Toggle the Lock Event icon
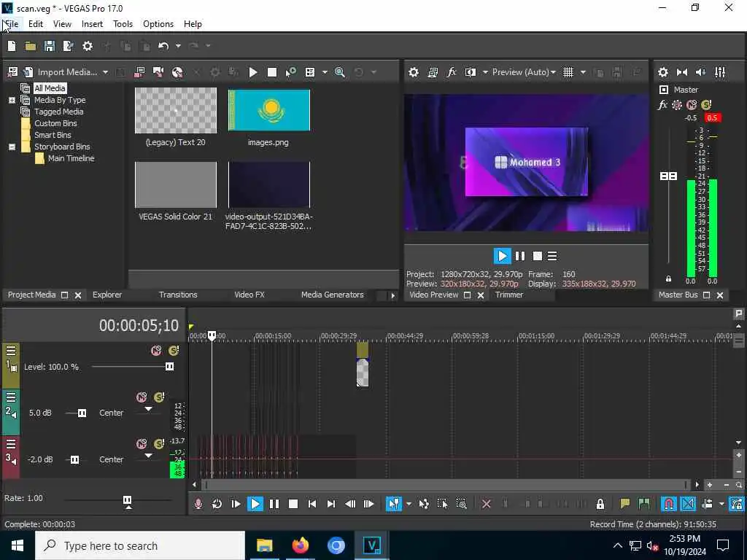 click(600, 504)
